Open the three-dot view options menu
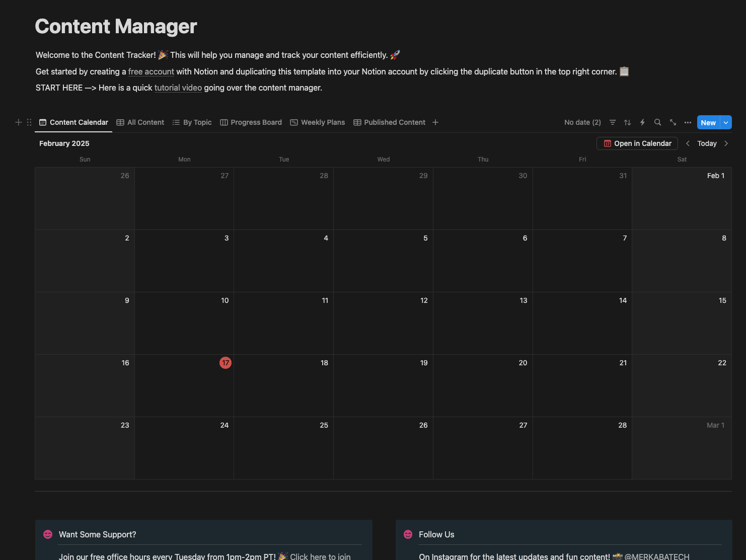Viewport: 746px width, 560px height. 688,122
